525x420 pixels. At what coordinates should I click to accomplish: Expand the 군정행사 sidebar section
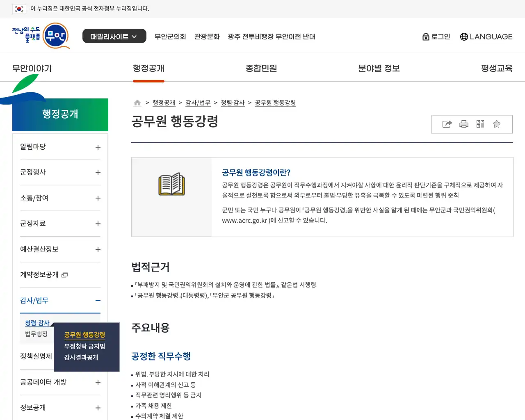(x=98, y=173)
